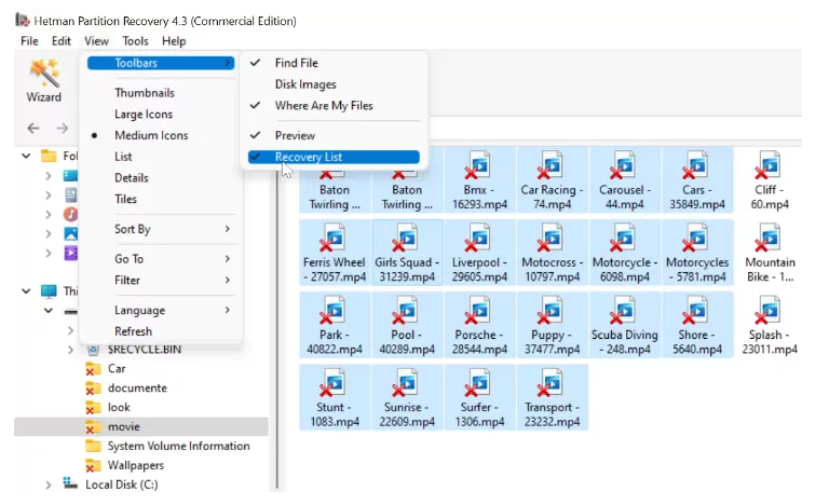Open the Sort By submenu
The image size is (820, 500).
pos(161,229)
